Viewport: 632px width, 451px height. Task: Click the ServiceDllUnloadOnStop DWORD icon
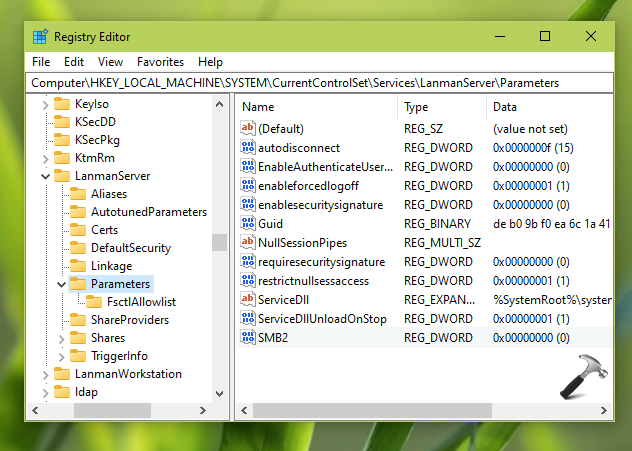click(247, 318)
